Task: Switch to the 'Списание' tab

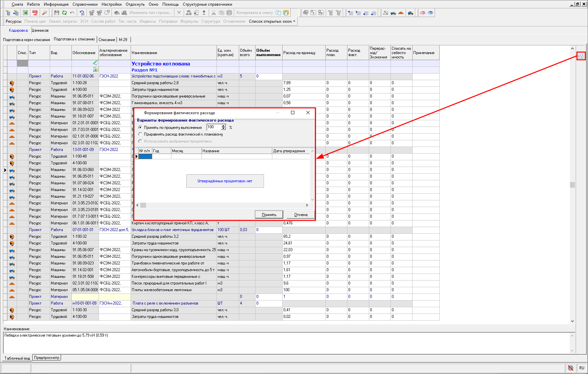Action: (x=107, y=40)
